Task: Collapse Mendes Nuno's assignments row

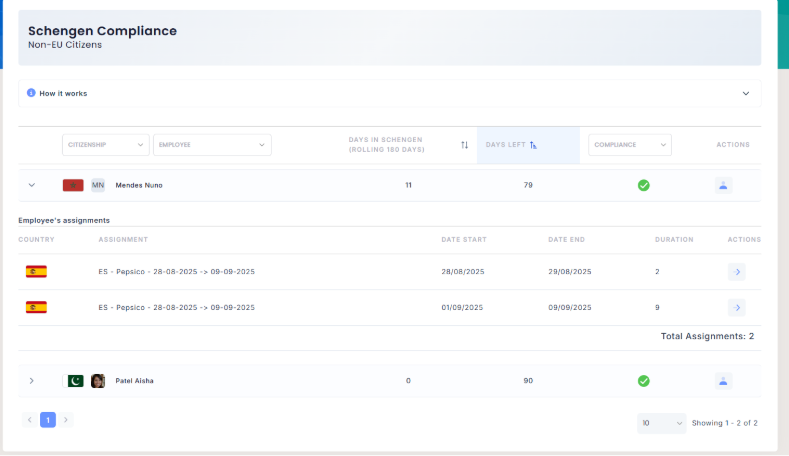Action: point(31,185)
